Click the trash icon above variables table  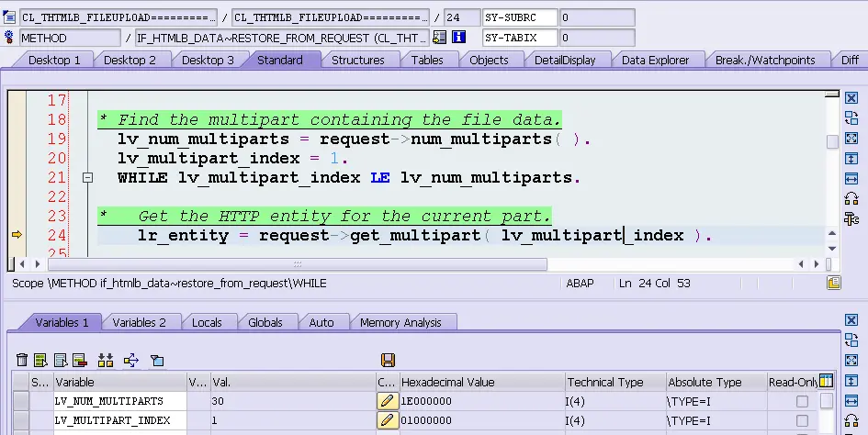pyautogui.click(x=22, y=361)
